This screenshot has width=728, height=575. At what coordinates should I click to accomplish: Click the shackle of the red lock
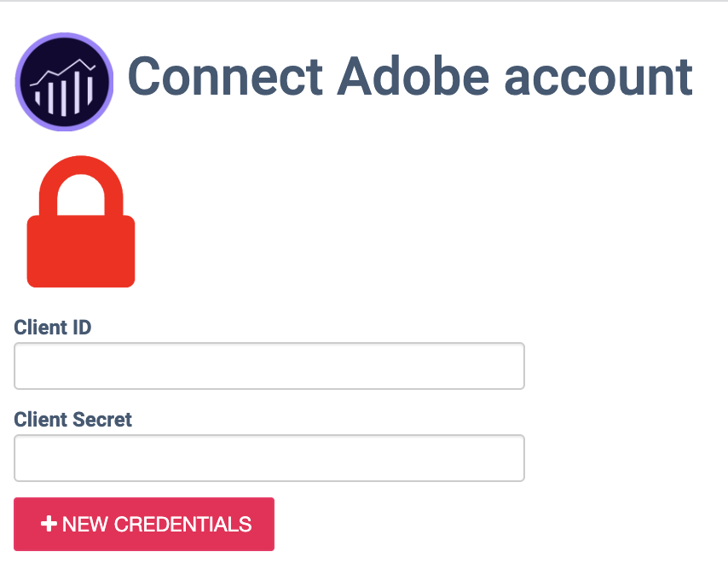point(81,179)
